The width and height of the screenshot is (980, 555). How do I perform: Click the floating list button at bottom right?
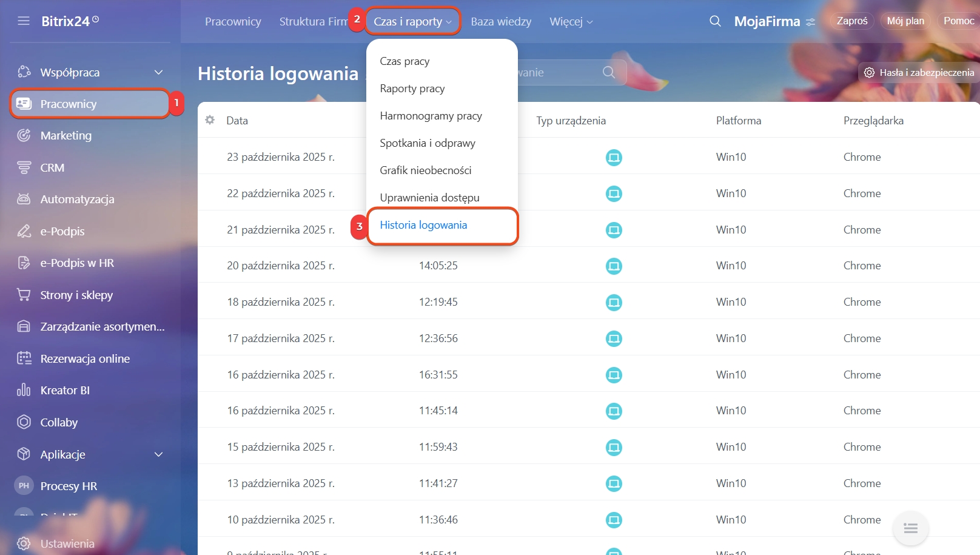click(x=910, y=528)
